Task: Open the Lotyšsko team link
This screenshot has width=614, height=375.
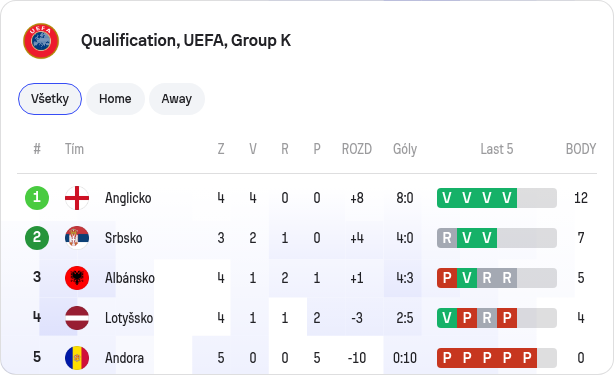Action: pos(129,318)
